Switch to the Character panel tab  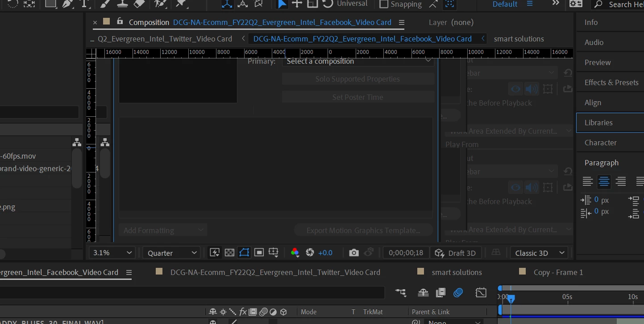pyautogui.click(x=601, y=143)
